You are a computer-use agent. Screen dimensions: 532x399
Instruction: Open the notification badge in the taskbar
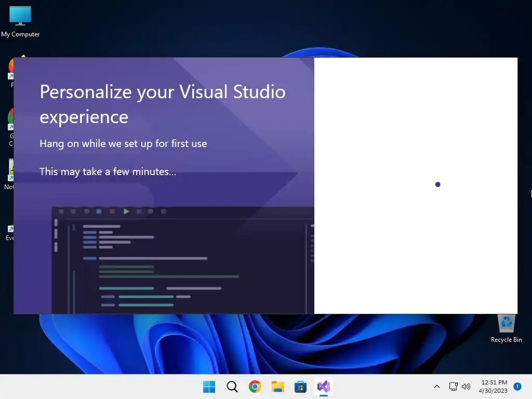[x=517, y=387]
